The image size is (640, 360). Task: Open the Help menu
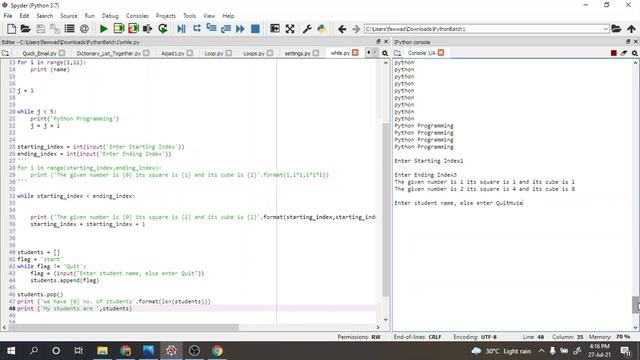pos(228,16)
